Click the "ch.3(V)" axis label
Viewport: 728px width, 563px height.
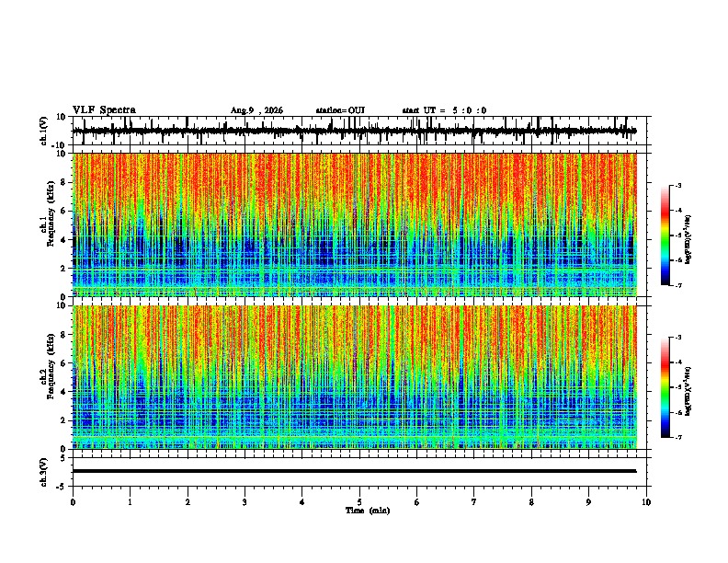coord(44,472)
